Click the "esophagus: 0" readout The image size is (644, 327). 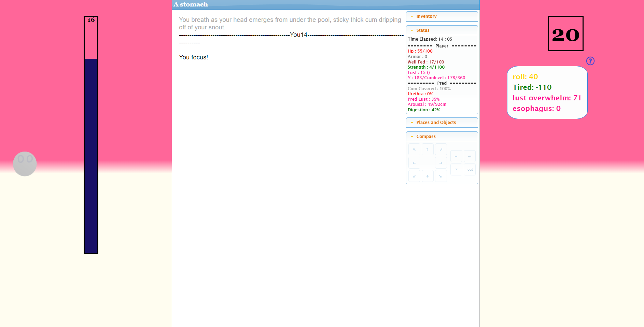click(x=536, y=109)
